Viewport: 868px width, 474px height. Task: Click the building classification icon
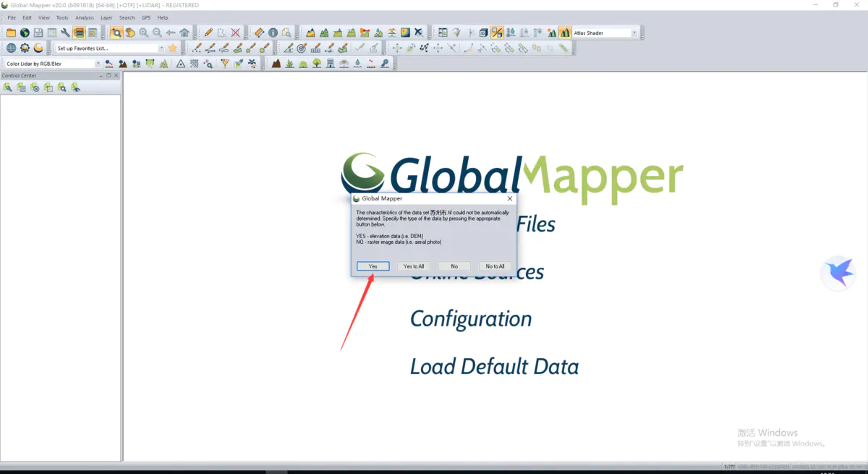click(x=330, y=64)
